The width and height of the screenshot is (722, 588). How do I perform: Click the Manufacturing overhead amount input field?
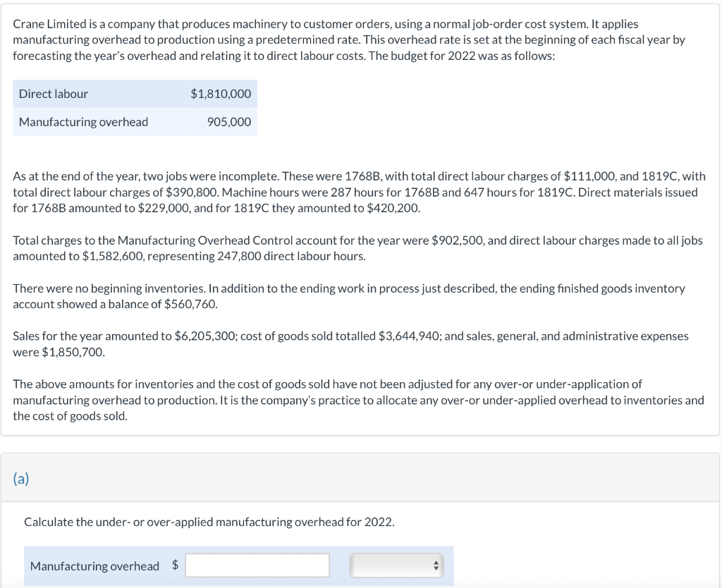[257, 565]
